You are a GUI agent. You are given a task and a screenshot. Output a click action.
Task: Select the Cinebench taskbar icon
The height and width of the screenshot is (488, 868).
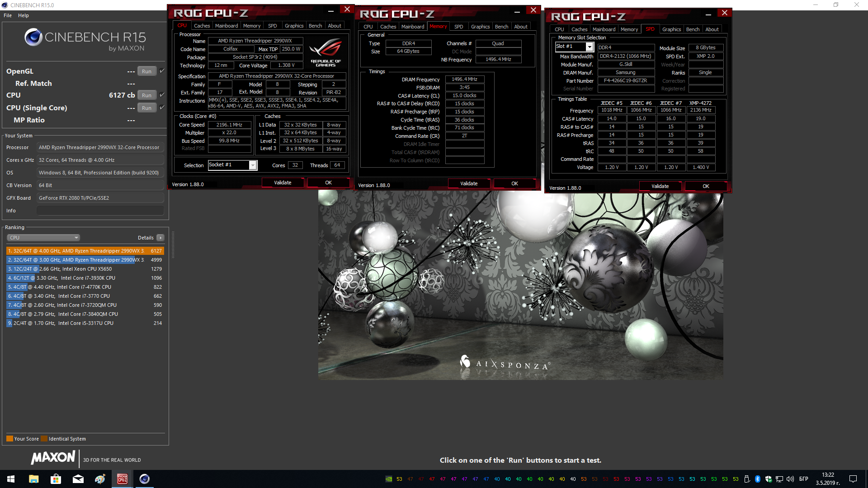(x=144, y=479)
